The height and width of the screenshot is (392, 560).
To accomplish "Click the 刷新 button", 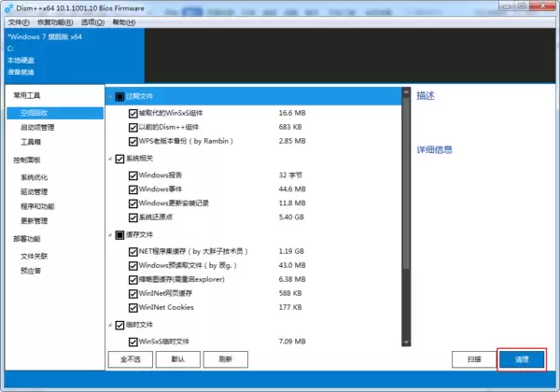I will click(x=225, y=359).
